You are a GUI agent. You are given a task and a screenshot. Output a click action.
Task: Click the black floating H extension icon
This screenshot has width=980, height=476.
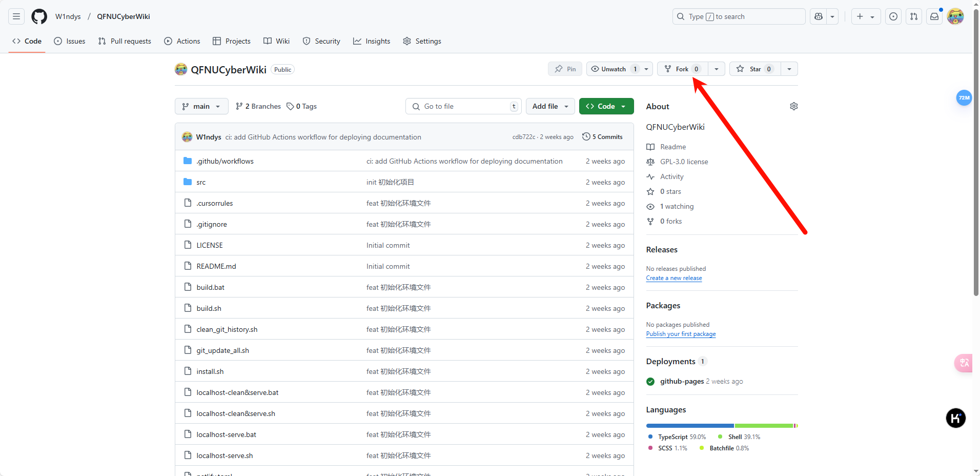tap(955, 418)
